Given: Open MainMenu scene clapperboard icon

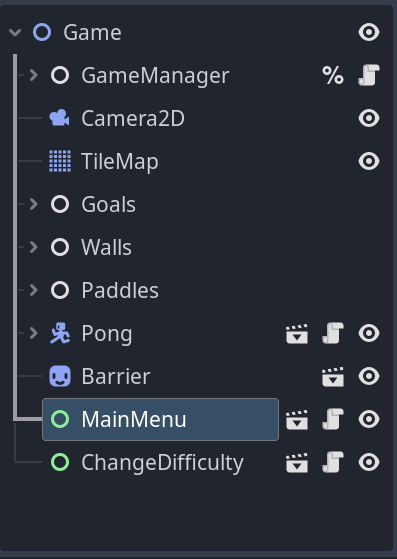Looking at the screenshot, I should 297,420.
